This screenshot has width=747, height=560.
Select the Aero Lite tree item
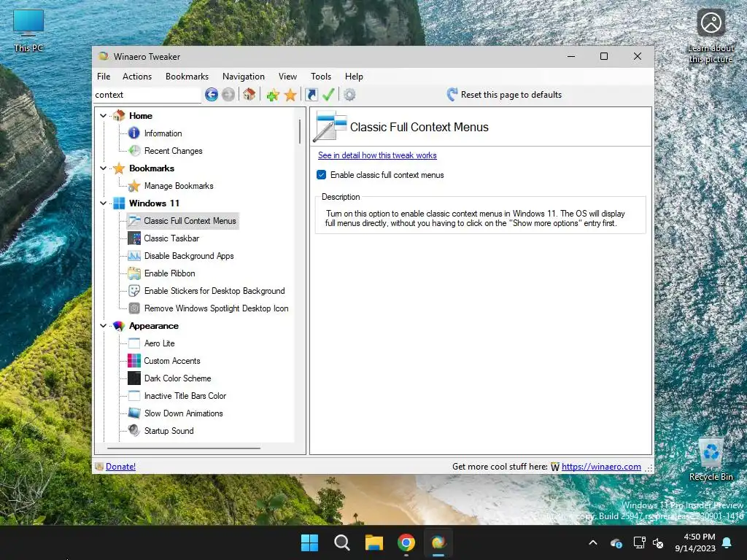[x=160, y=343]
